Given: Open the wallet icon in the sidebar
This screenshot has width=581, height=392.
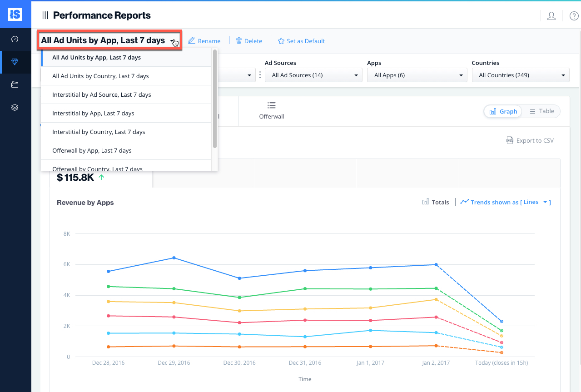Looking at the screenshot, I should click(15, 84).
